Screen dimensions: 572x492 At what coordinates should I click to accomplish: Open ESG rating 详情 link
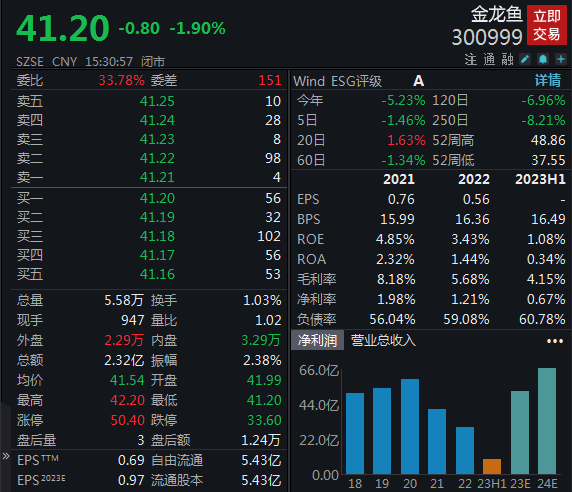548,80
